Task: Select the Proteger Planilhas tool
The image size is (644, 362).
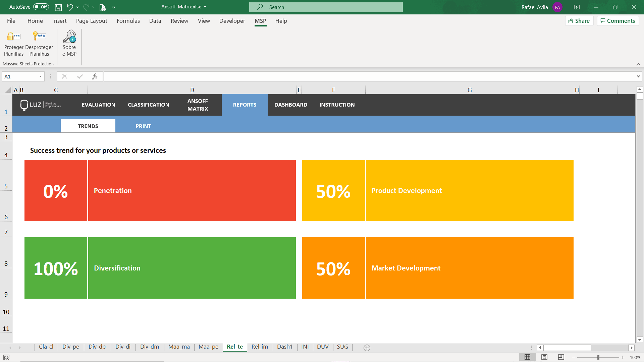Action: pos(13,44)
